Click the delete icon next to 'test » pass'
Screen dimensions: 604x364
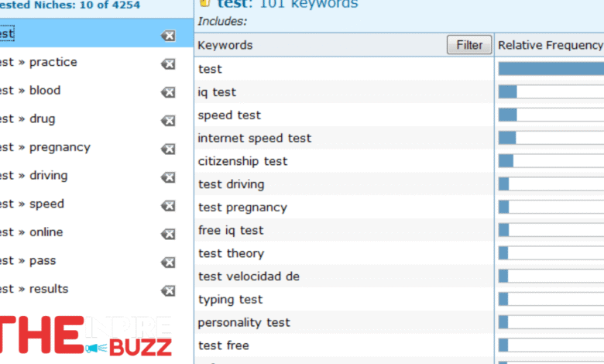168,263
